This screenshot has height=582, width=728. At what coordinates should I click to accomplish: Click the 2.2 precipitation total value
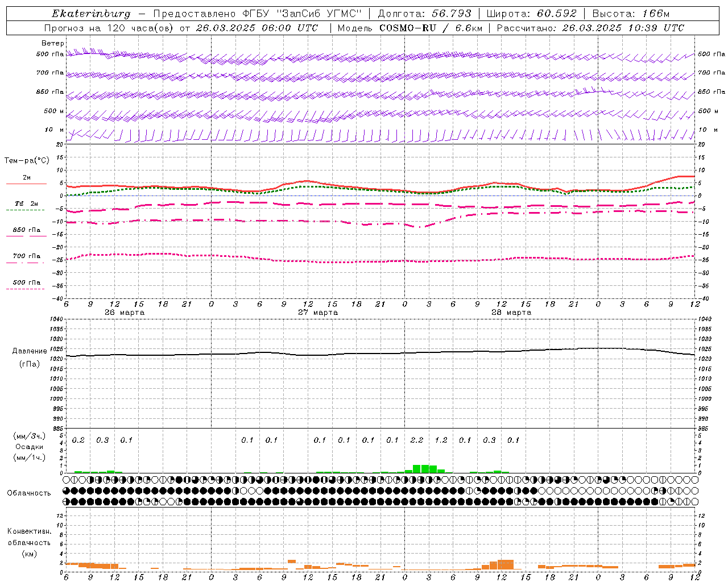(x=417, y=440)
